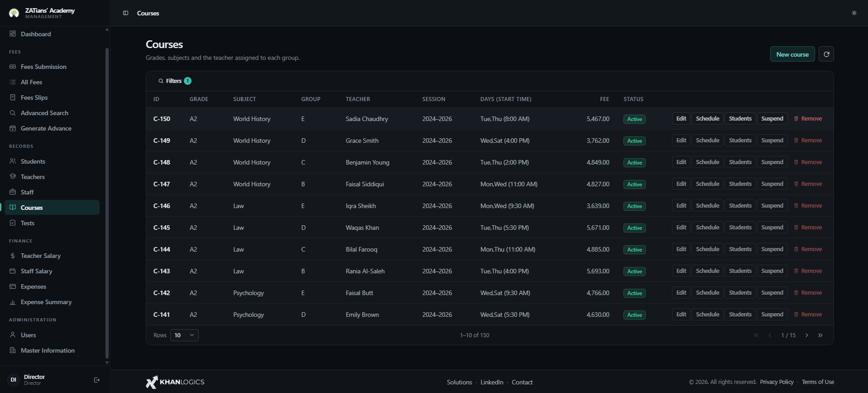Click the ZATians' Academy logo
Viewport: 868px width, 393px height.
[x=14, y=13]
